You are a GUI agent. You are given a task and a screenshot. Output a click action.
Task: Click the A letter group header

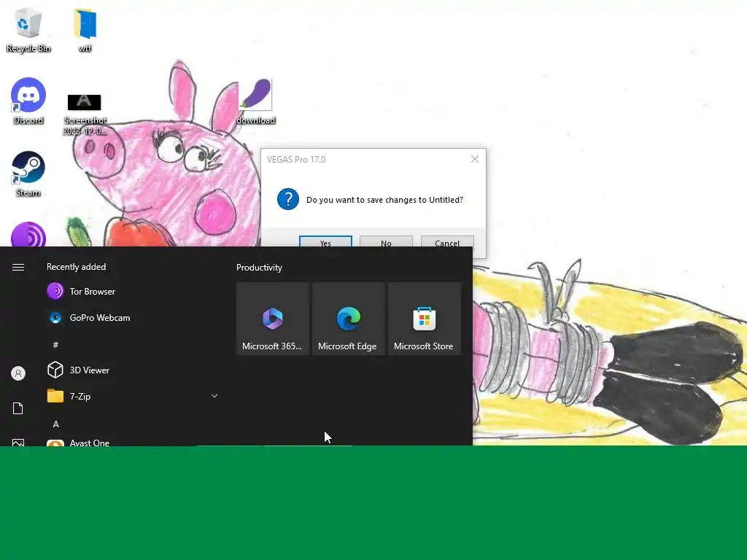tap(55, 424)
